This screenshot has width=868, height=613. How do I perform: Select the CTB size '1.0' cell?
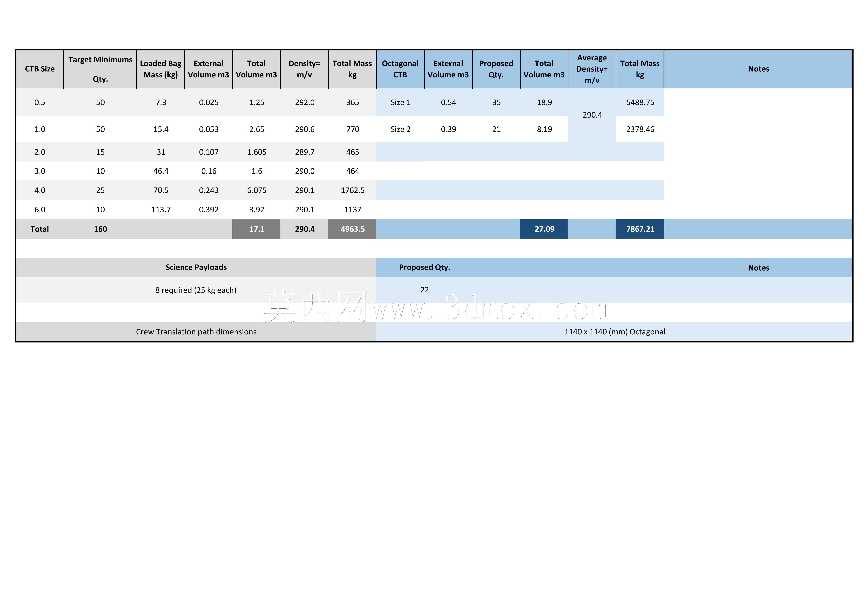(40, 129)
